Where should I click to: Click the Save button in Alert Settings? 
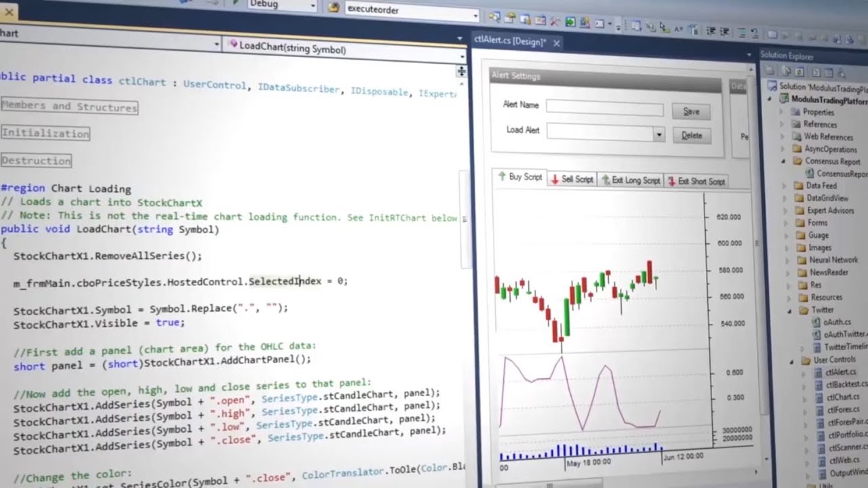[691, 112]
